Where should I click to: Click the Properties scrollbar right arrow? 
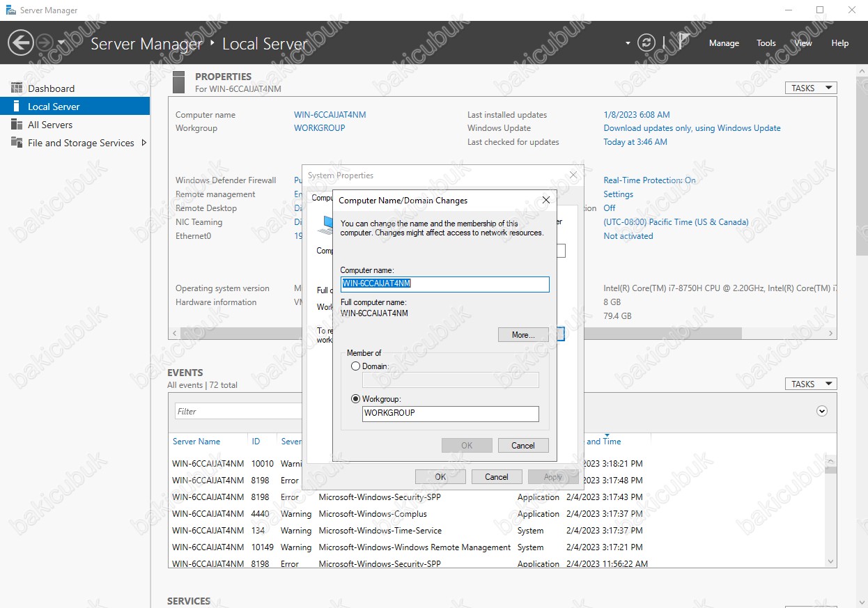831,334
